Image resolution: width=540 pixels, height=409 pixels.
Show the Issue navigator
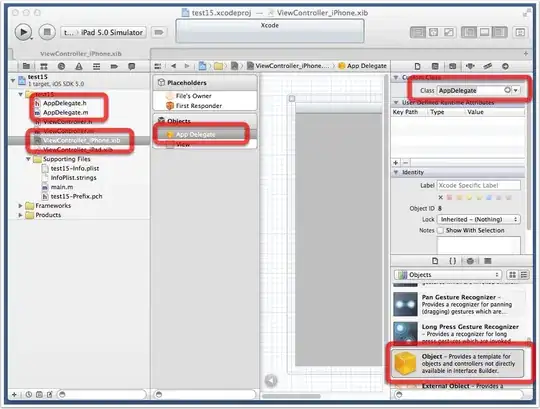(x=79, y=66)
